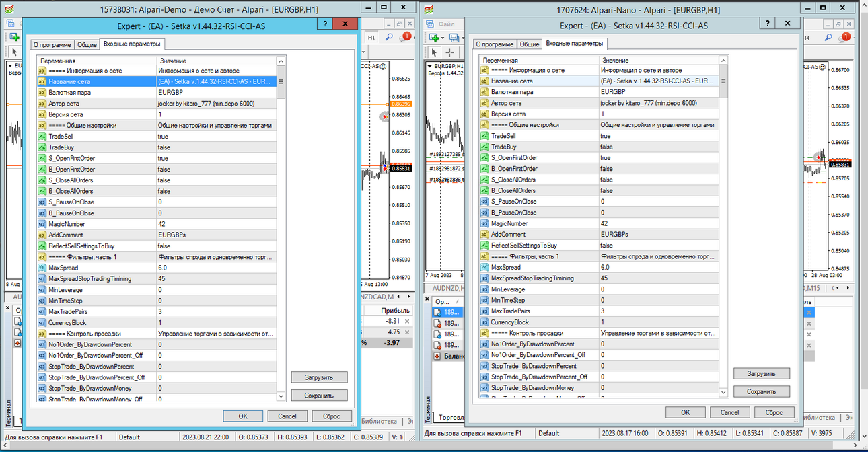Switch to Общие tab in right dialog
868x452 pixels.
[x=530, y=44]
